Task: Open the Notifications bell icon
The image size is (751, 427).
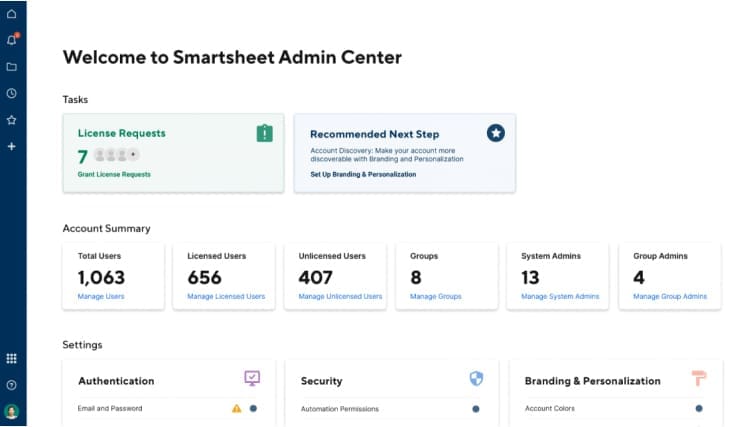Action: click(11, 40)
